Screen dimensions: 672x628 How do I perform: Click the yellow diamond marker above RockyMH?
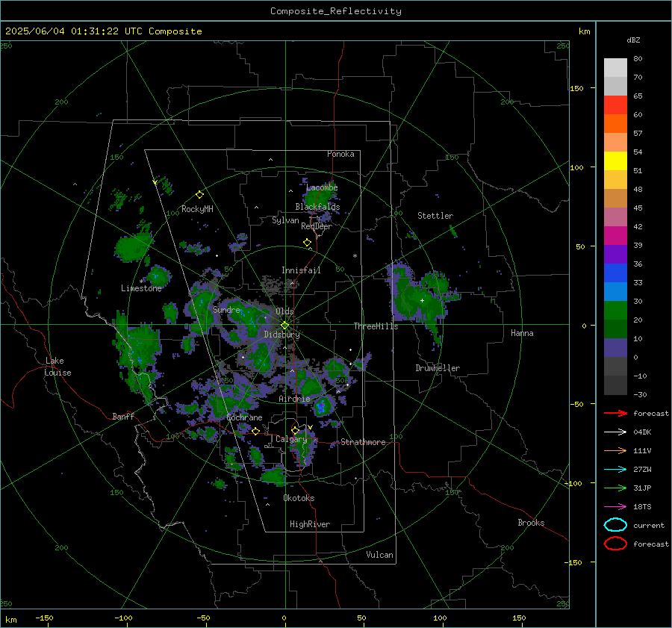pos(199,195)
